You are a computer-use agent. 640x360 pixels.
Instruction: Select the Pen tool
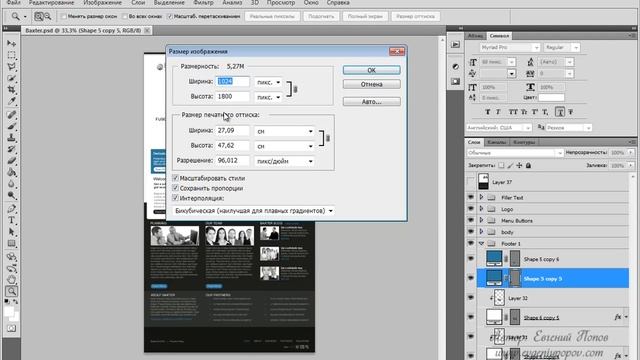click(11, 209)
